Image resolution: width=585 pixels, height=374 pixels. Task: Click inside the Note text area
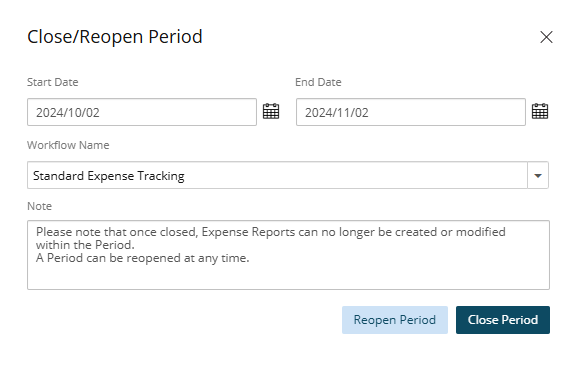tap(288, 255)
